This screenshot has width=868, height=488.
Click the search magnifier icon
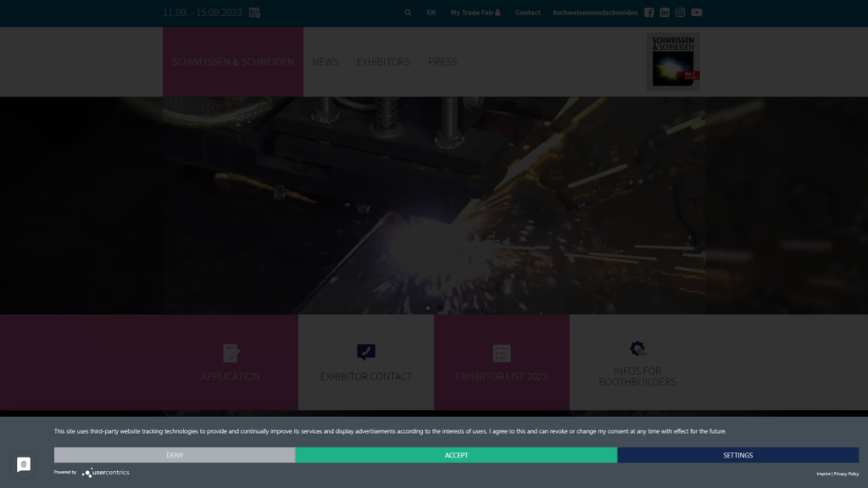408,13
